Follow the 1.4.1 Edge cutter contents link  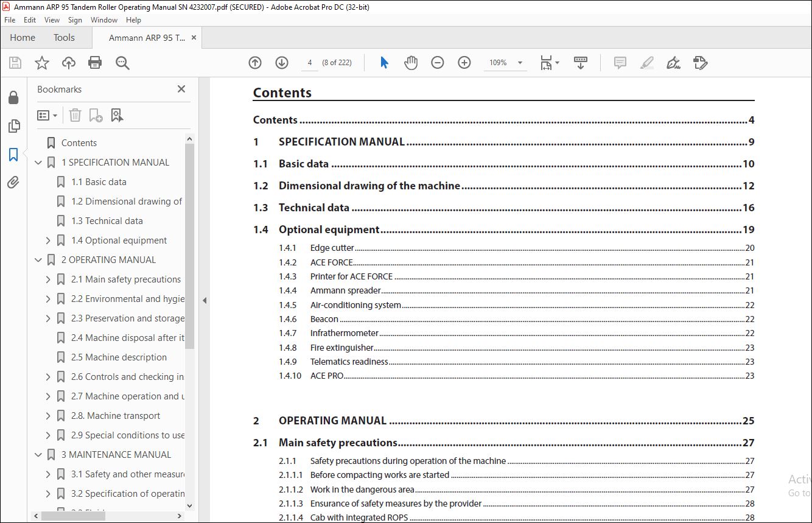click(x=516, y=248)
